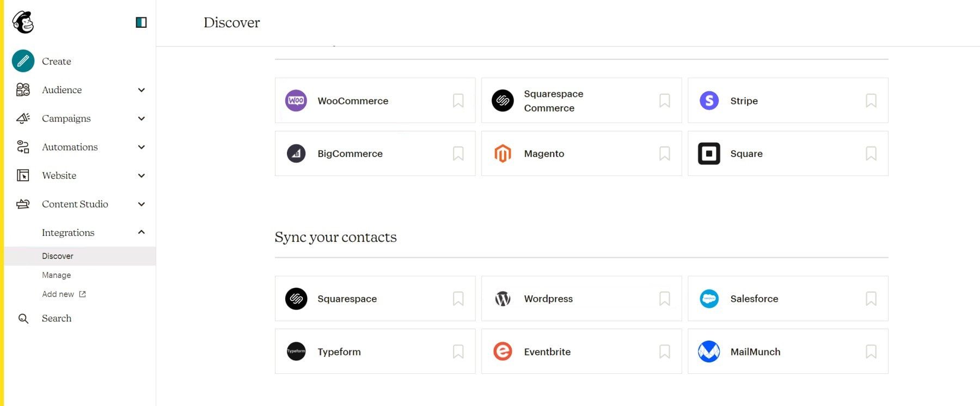Bookmark the WooCommerce integration
Screen dimensions: 980x406
click(x=457, y=100)
